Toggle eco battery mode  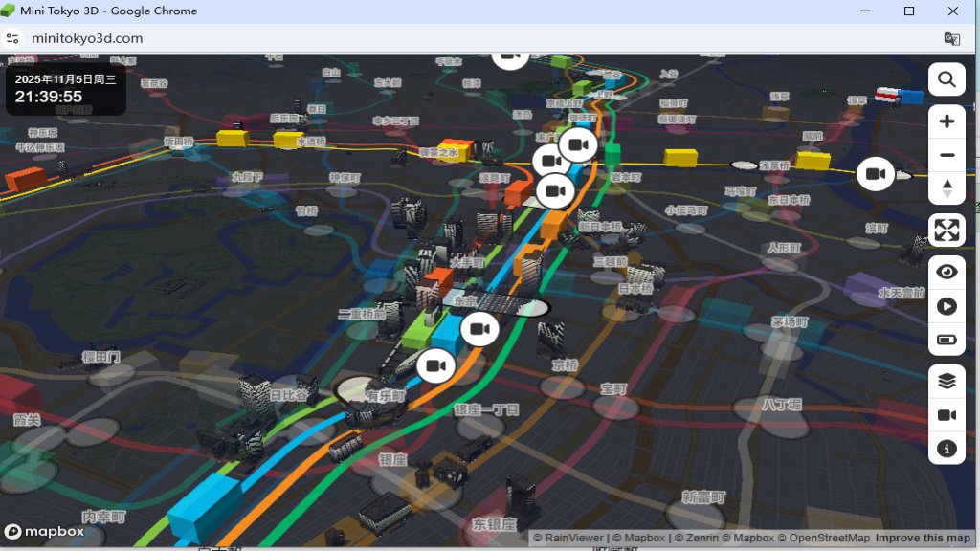tap(947, 340)
